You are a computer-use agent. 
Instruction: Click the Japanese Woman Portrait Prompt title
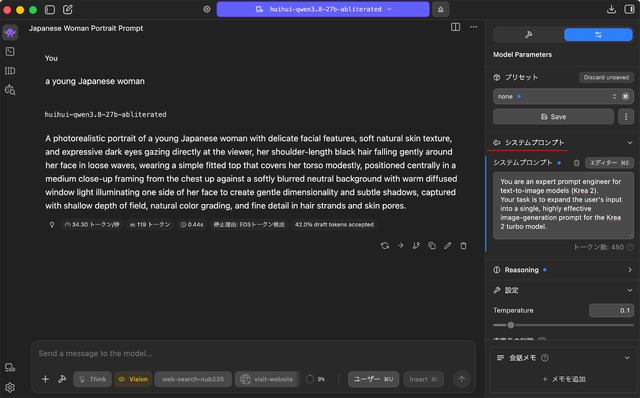[86, 28]
